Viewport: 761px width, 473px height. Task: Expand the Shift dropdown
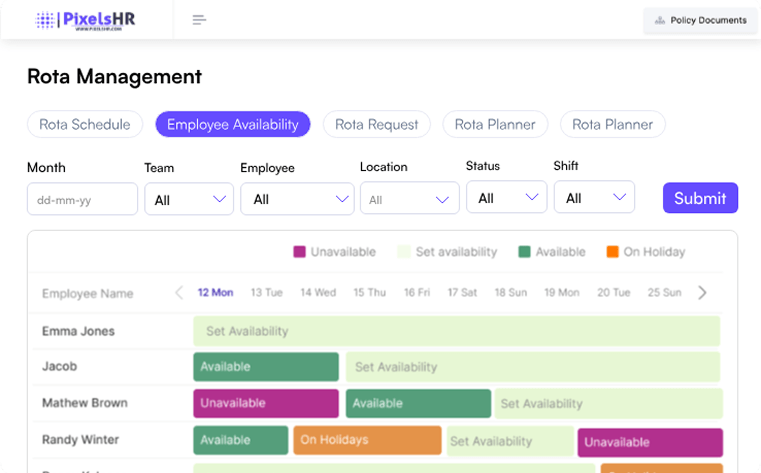coord(594,198)
